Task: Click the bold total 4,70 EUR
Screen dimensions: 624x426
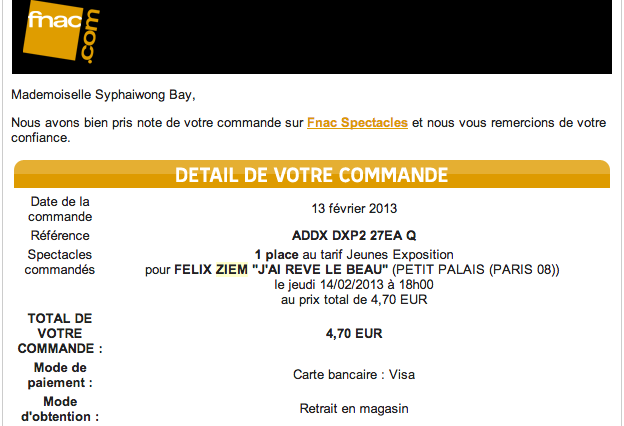Action: pyautogui.click(x=354, y=333)
